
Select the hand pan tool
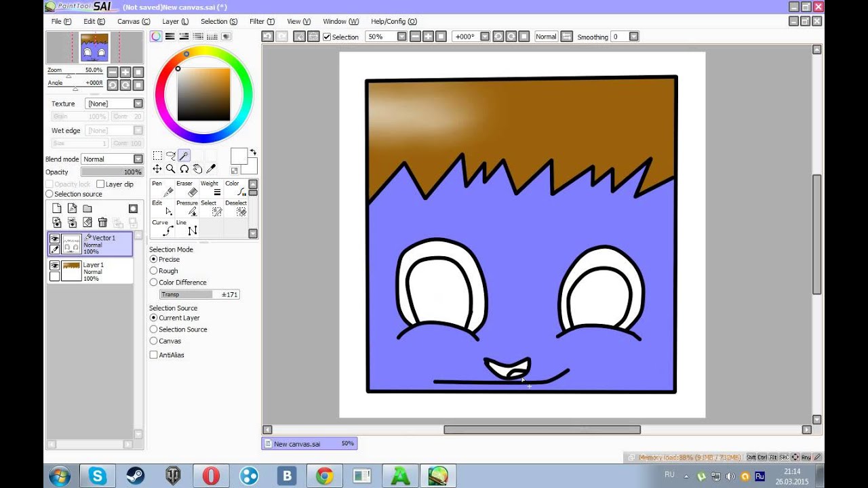click(x=197, y=169)
